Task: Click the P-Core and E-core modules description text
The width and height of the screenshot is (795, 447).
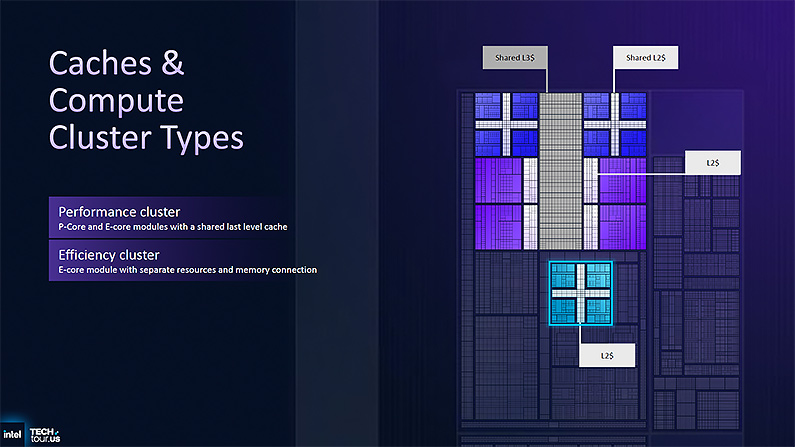Action: [173, 227]
